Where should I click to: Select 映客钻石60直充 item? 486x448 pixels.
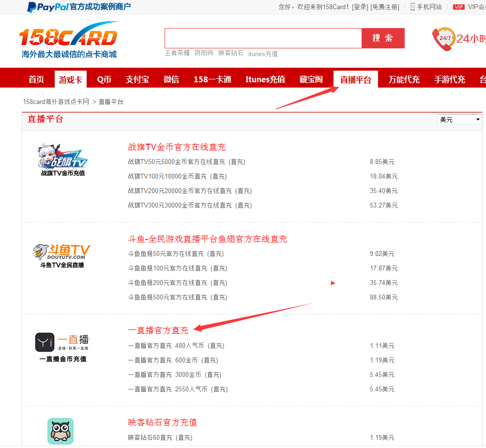[160, 438]
